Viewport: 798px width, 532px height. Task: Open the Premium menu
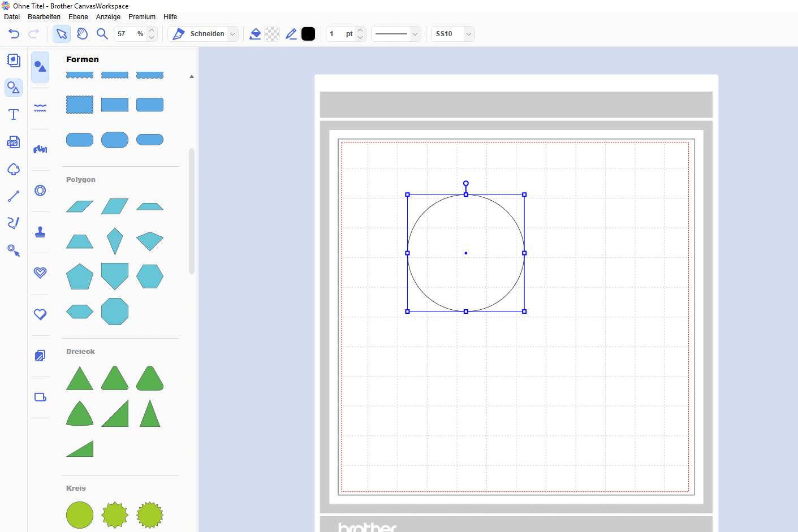coord(142,17)
